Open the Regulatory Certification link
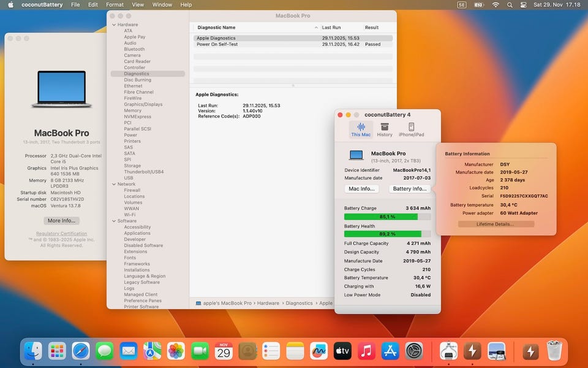Screen dimensions: 588x368 61,234
